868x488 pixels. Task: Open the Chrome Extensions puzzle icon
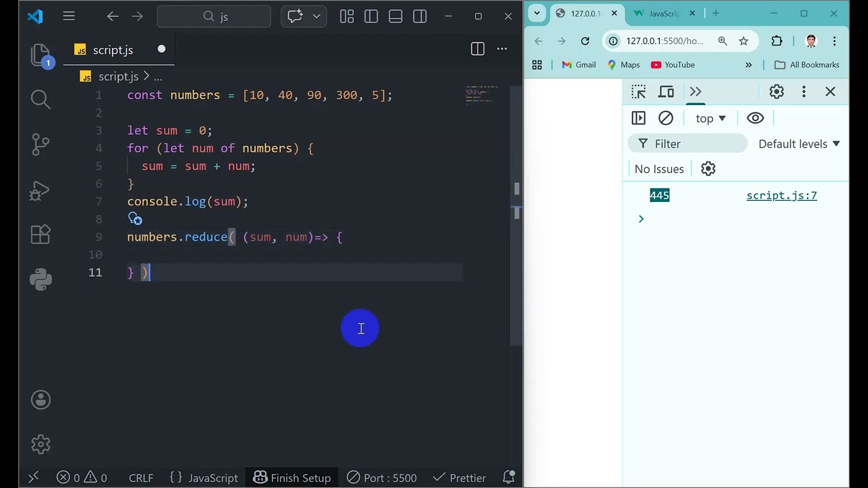pyautogui.click(x=777, y=41)
